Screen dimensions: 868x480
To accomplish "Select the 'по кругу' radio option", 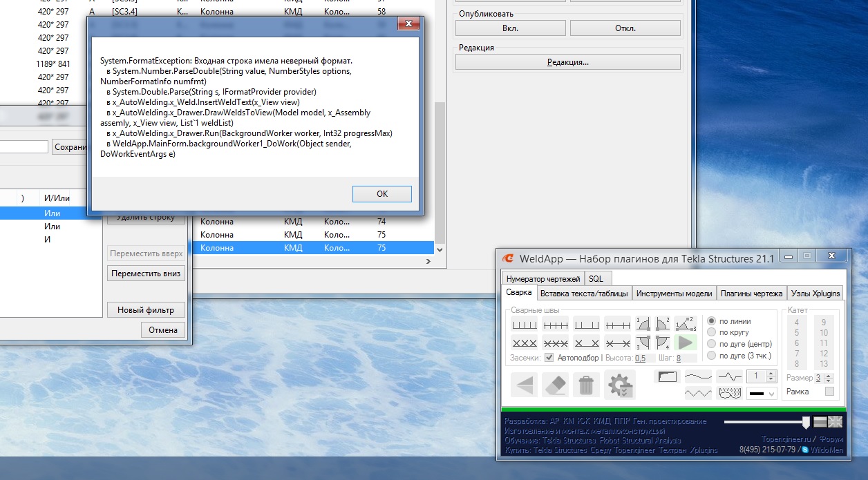I will 712,332.
